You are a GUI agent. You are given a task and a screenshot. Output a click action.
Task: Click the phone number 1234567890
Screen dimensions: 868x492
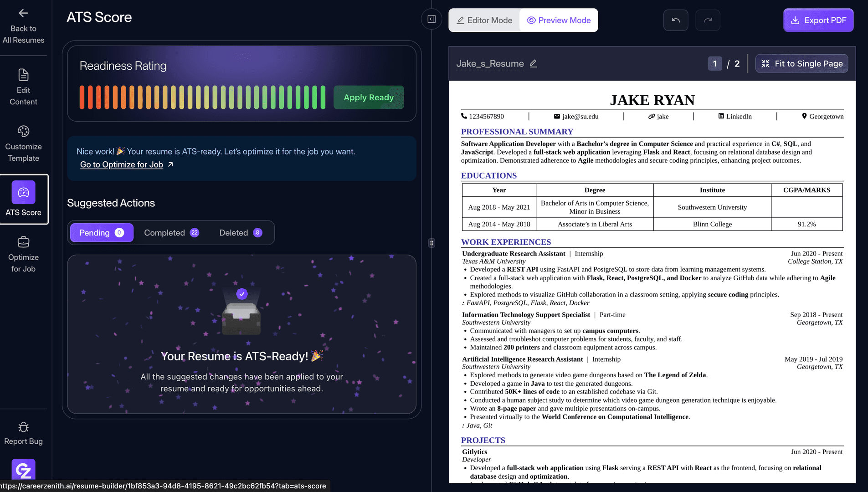click(x=483, y=116)
